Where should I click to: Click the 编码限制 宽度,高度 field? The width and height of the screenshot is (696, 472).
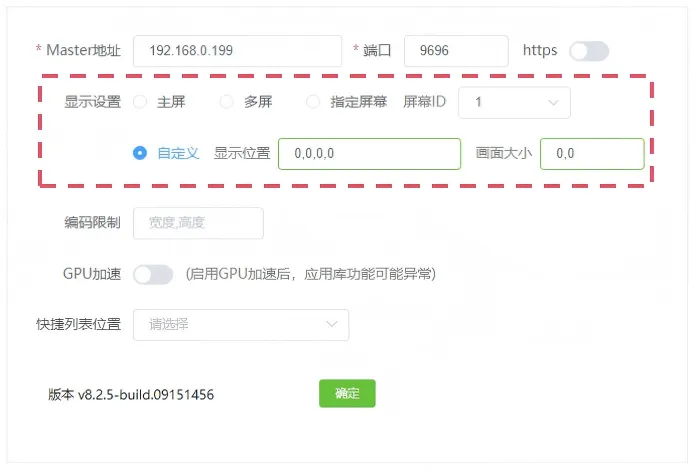pos(198,223)
